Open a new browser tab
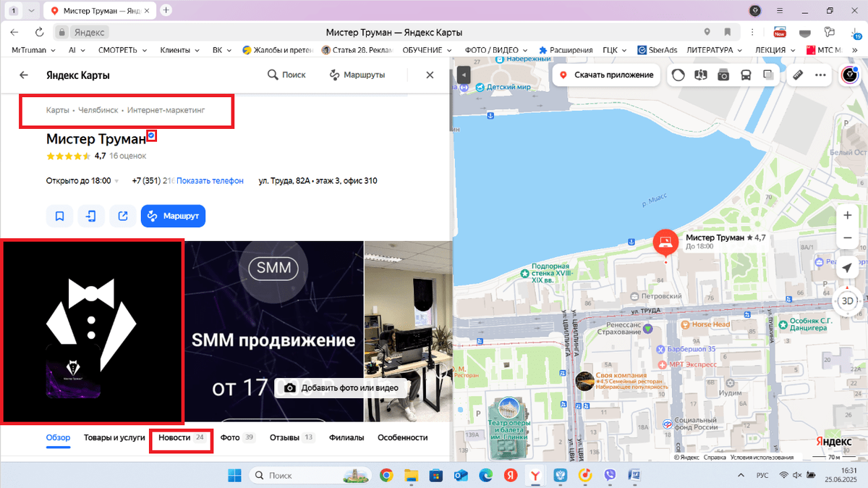 click(166, 10)
